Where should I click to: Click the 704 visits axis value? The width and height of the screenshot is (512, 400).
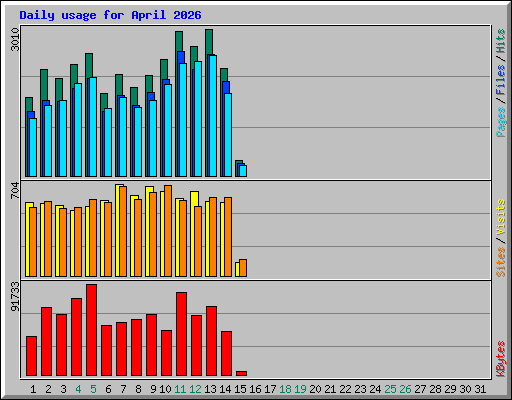point(15,191)
